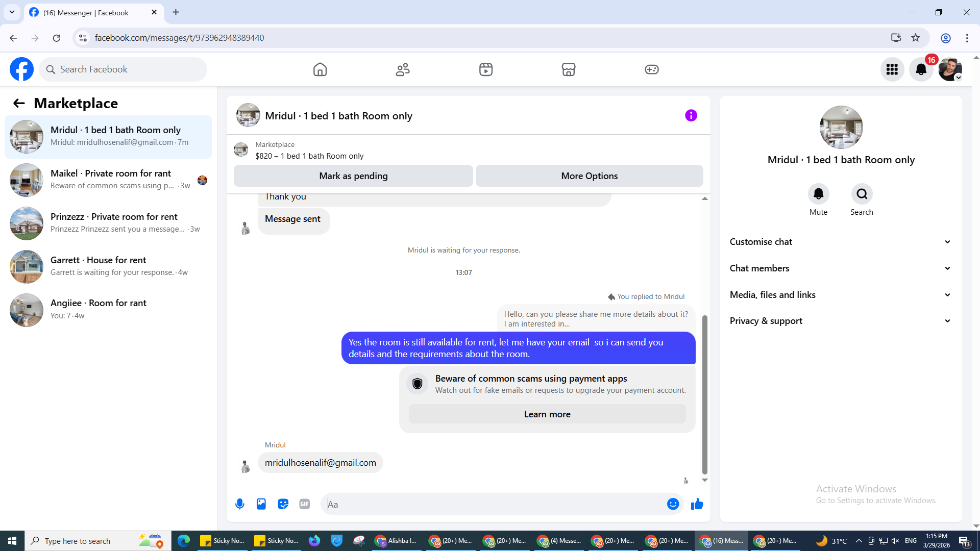Image resolution: width=980 pixels, height=551 pixels.
Task: Click the chat scrollbar thumb
Action: 705,395
